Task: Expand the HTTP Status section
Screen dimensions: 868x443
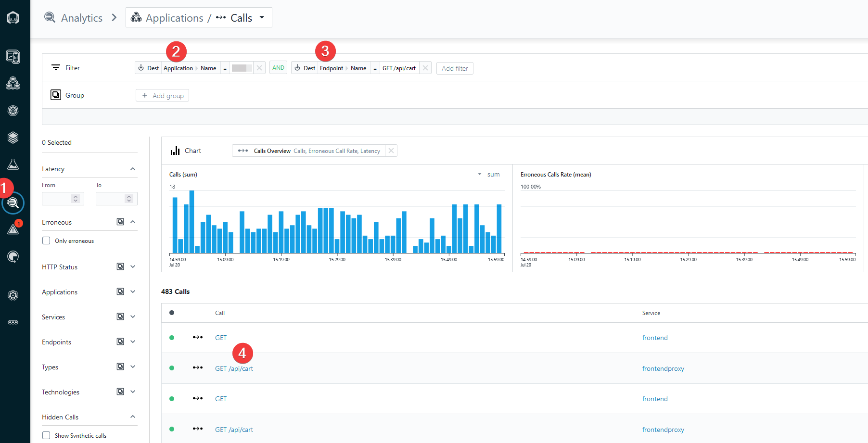Action: click(x=133, y=266)
